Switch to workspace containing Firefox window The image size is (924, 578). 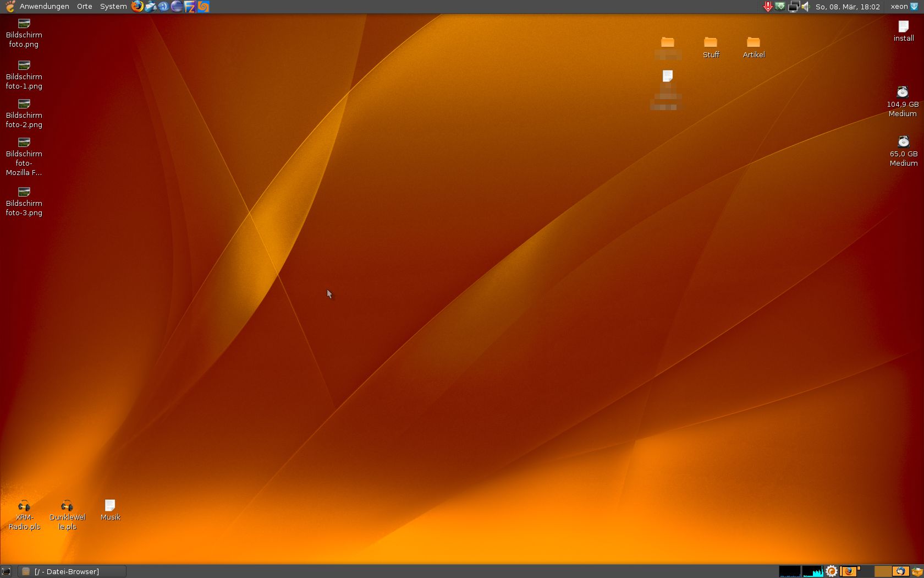(x=850, y=571)
